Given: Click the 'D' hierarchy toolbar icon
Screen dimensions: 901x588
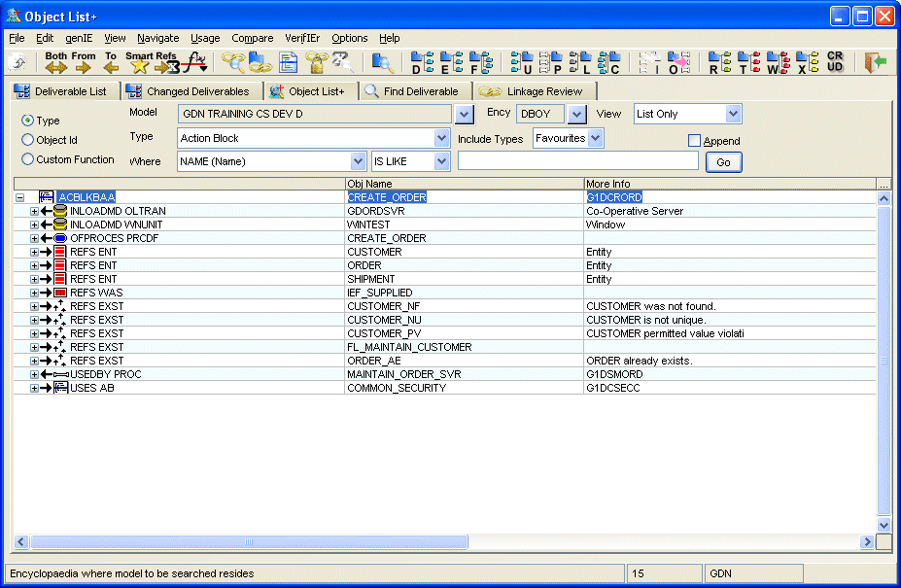Looking at the screenshot, I should point(421,63).
